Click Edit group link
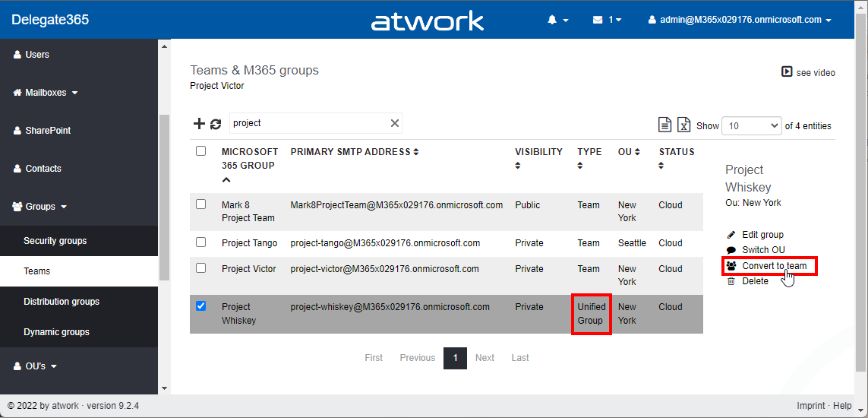Screen dimensions: 868x418 pos(762,235)
